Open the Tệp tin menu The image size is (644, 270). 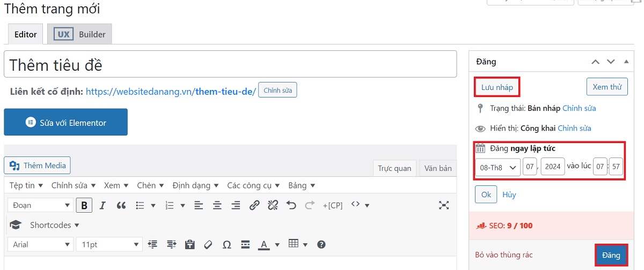click(26, 185)
